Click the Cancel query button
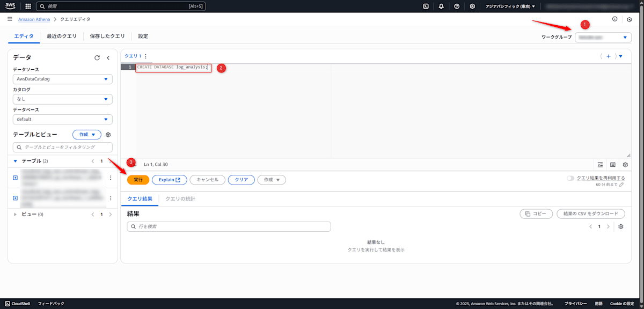This screenshot has width=644, height=309. tap(207, 180)
